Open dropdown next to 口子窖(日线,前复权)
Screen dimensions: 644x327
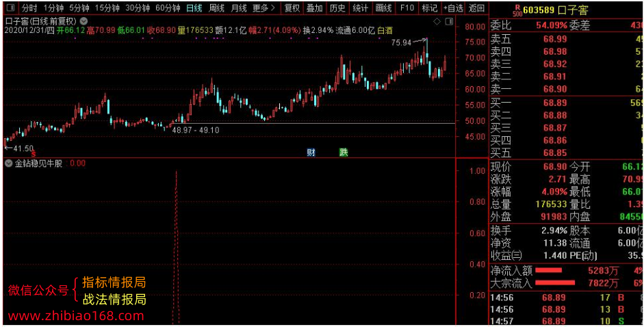click(x=83, y=21)
